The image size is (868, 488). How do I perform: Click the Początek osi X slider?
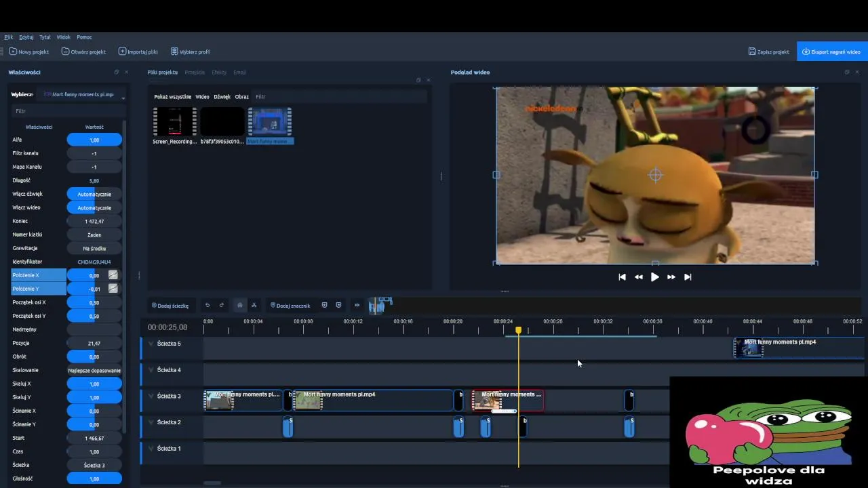coord(94,302)
